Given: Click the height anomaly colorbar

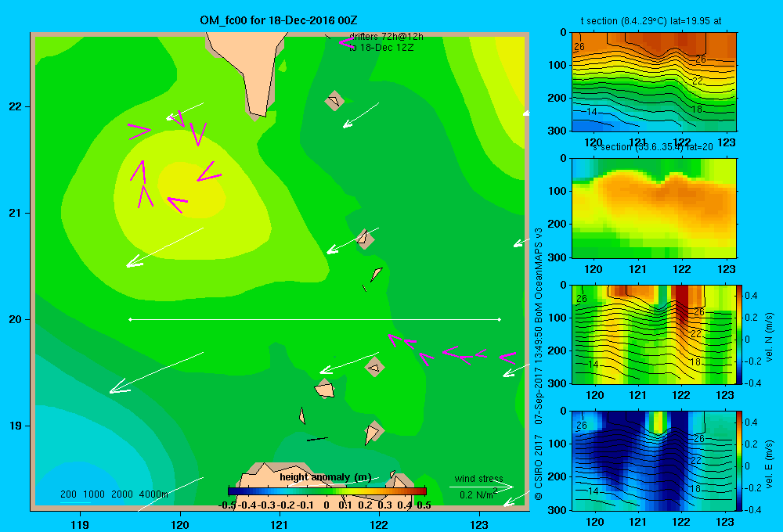Looking at the screenshot, I should (327, 491).
